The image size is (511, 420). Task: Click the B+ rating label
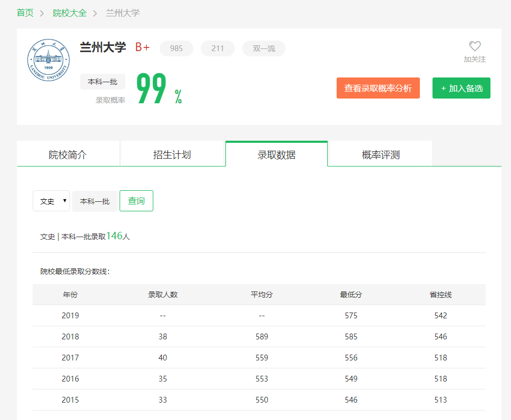(x=142, y=47)
